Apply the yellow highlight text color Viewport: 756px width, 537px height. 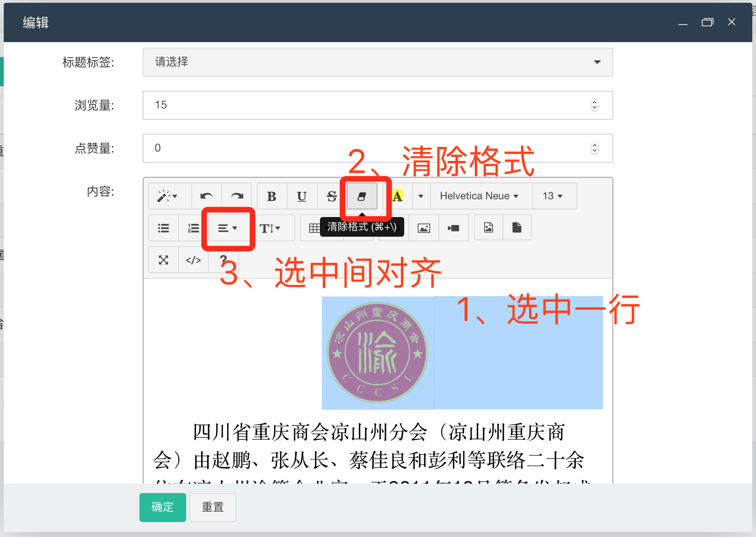398,196
